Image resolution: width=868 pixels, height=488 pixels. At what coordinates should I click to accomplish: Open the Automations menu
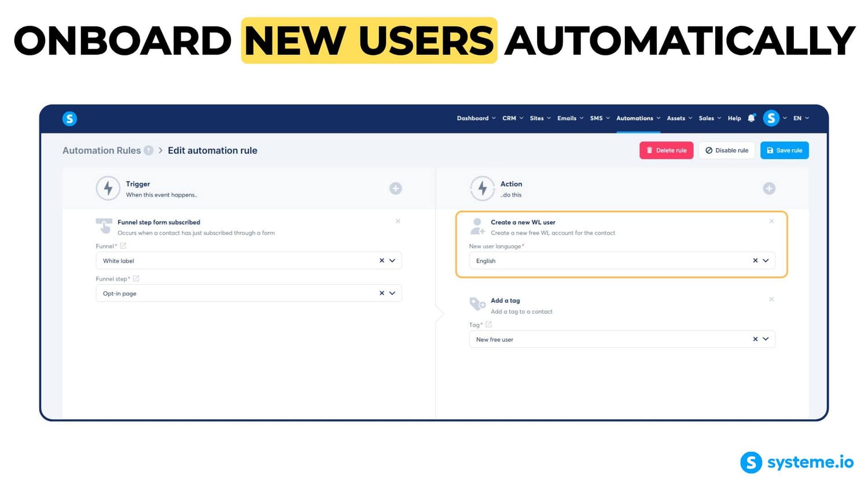tap(638, 118)
